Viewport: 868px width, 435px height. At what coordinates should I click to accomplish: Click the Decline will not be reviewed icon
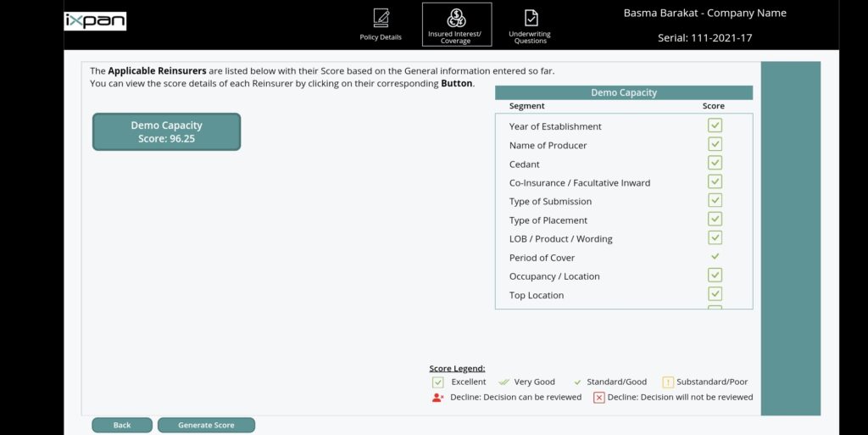(x=599, y=397)
